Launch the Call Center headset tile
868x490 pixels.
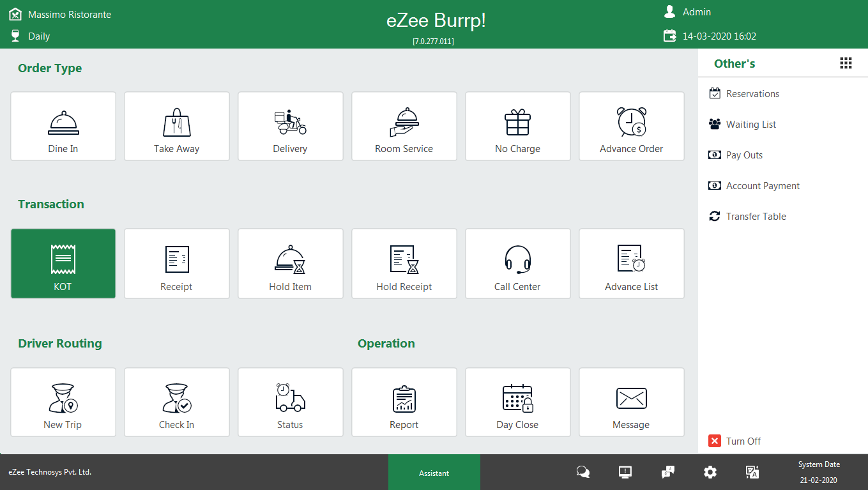[518, 263]
